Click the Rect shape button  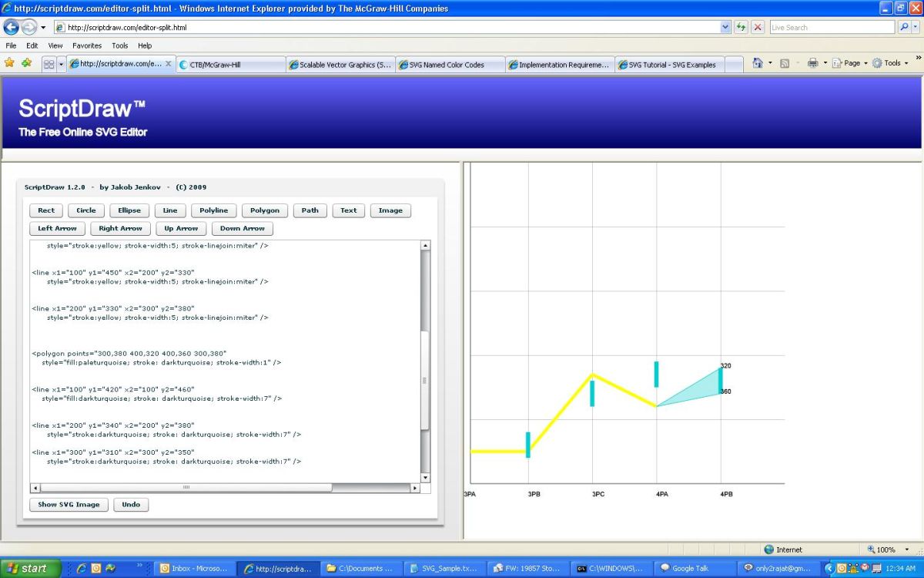46,210
